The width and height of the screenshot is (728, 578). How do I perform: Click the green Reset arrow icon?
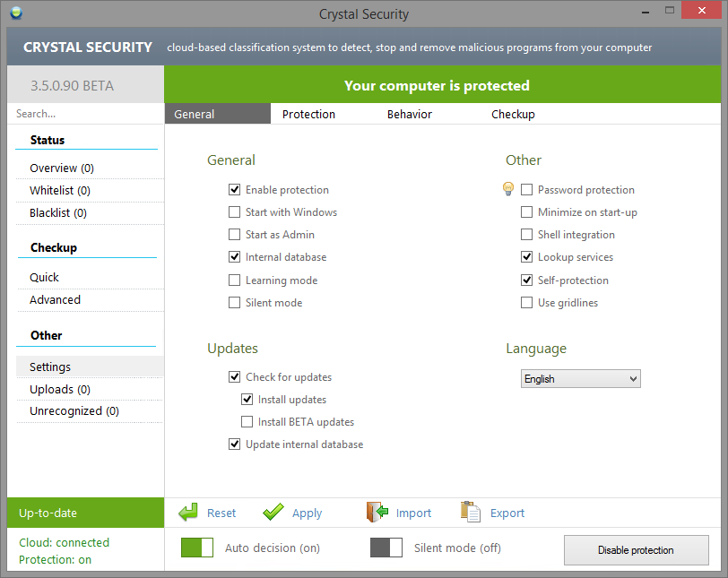[188, 513]
